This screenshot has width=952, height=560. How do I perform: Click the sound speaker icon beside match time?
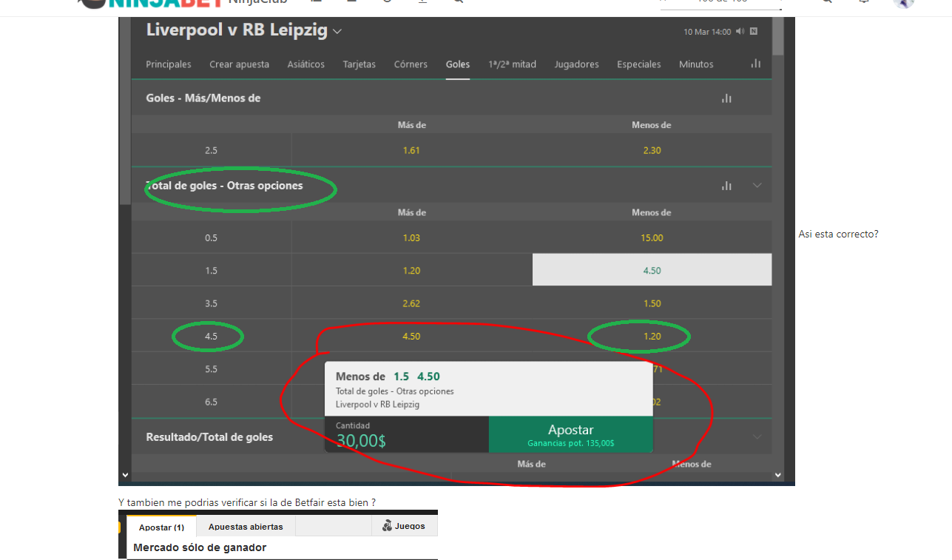point(740,32)
